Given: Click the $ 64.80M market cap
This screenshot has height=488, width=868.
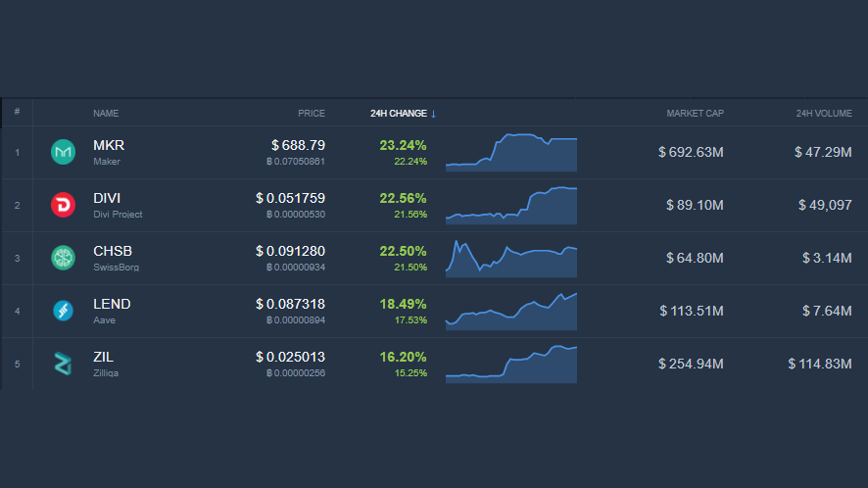Looking at the screenshot, I should 695,258.
